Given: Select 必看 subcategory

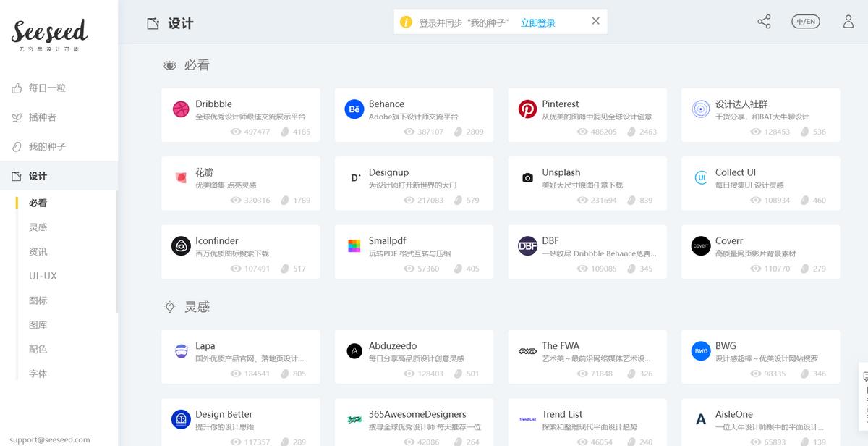Looking at the screenshot, I should click(38, 203).
